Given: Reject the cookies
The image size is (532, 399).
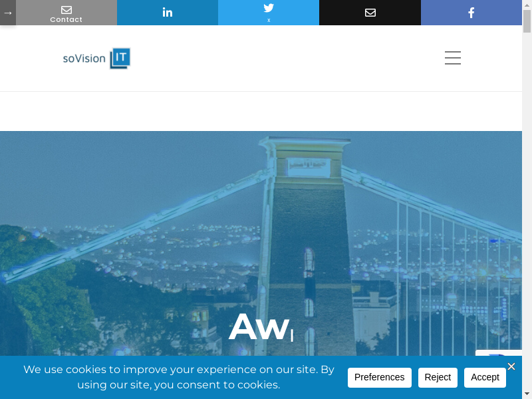Looking at the screenshot, I should (438, 377).
